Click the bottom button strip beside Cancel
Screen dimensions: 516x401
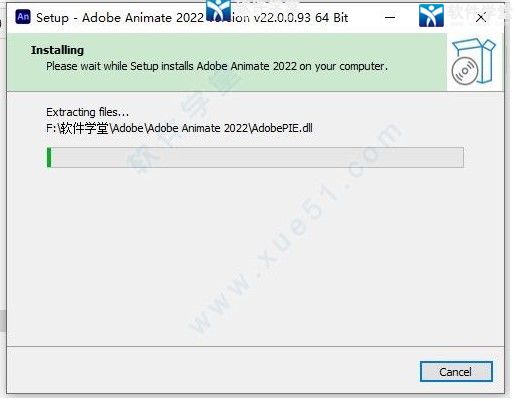coord(213,371)
